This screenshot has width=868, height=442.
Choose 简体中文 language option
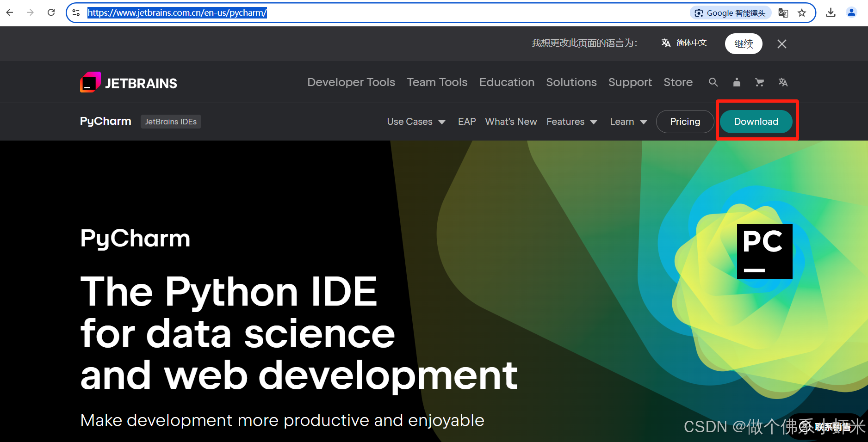684,43
